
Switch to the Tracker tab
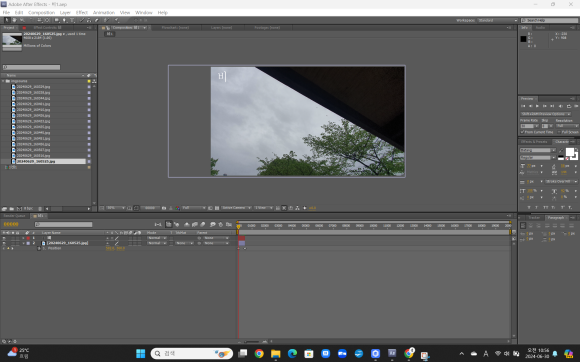pyautogui.click(x=534, y=218)
